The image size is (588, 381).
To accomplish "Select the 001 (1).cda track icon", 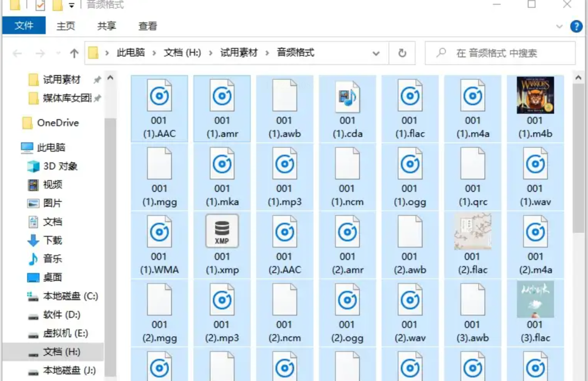I will pos(347,96).
